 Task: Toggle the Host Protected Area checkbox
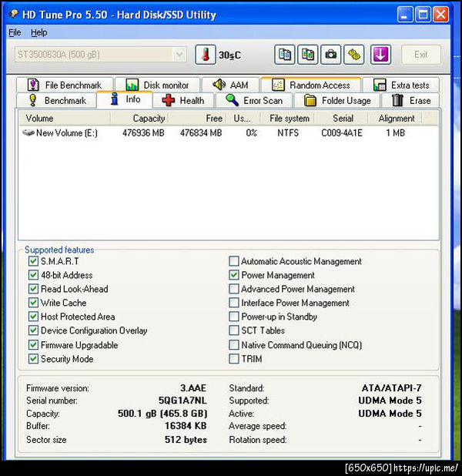33,317
